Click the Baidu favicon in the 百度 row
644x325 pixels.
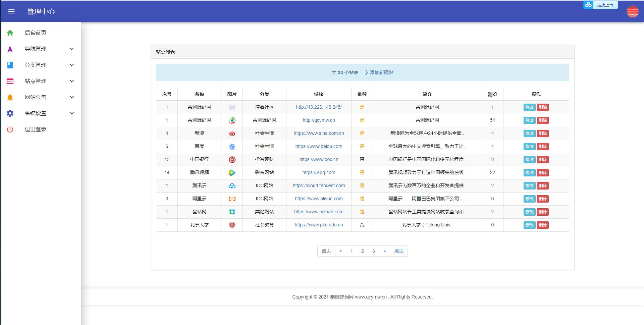pyautogui.click(x=232, y=146)
